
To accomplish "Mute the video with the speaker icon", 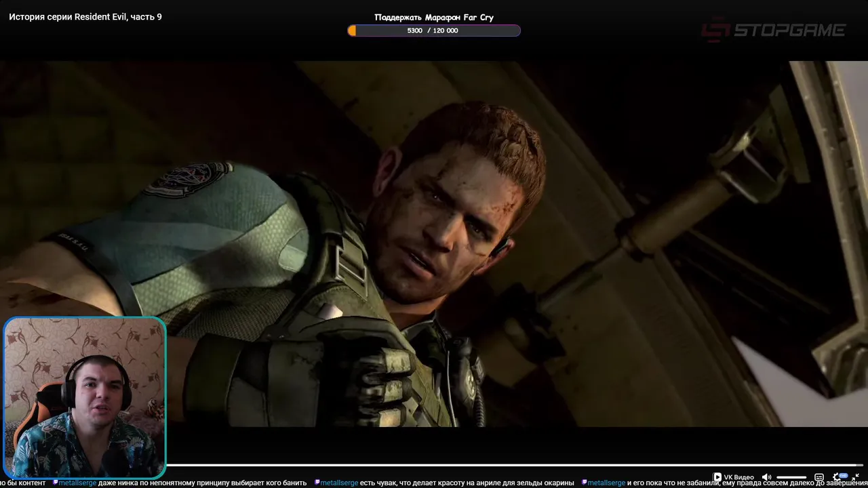I will click(766, 477).
